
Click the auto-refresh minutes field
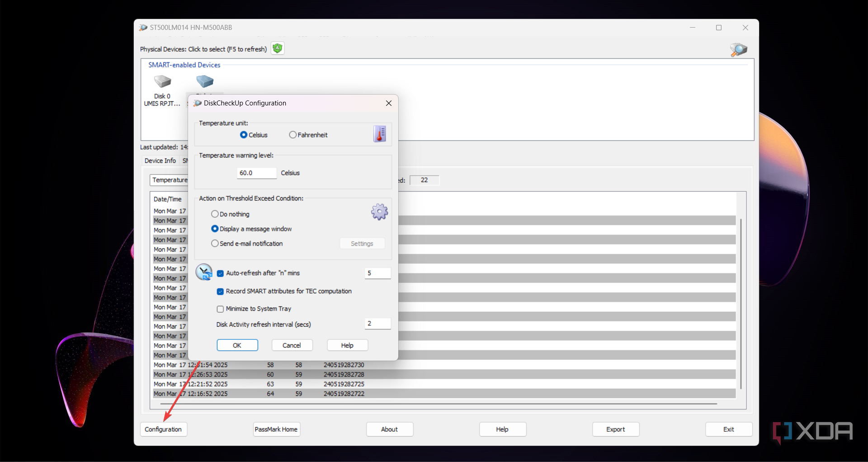point(377,273)
